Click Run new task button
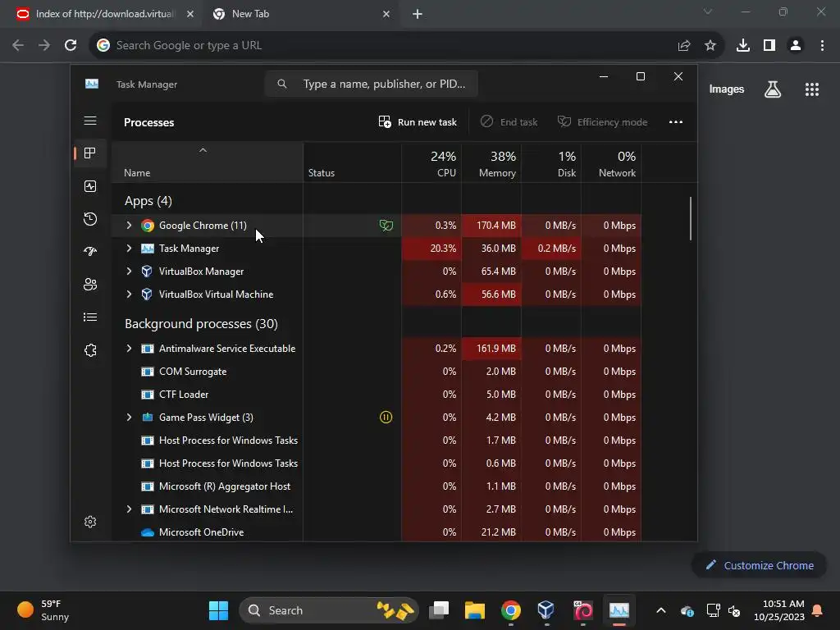This screenshot has width=840, height=630. (418, 122)
